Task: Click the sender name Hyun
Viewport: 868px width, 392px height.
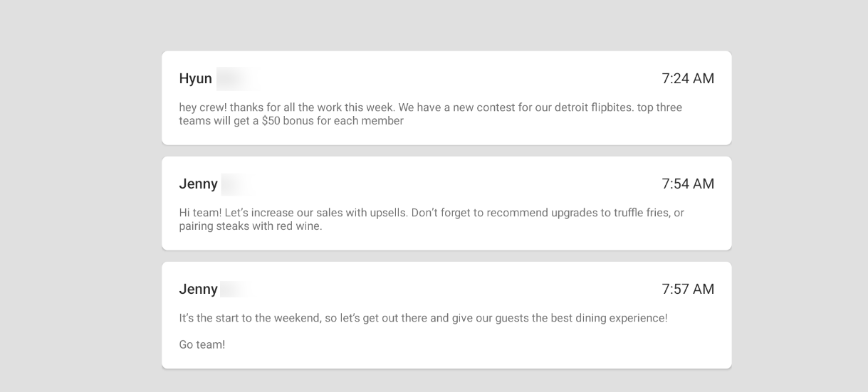Action: (195, 79)
